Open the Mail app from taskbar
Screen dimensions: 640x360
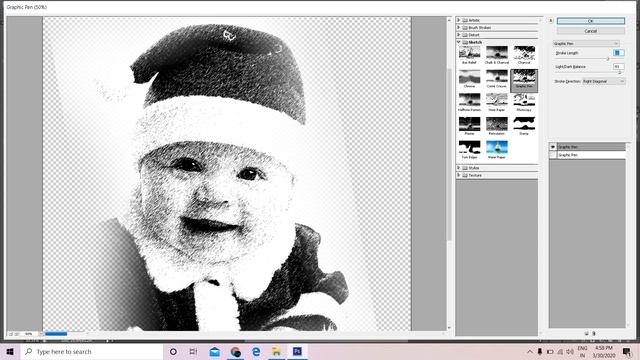coord(214,351)
